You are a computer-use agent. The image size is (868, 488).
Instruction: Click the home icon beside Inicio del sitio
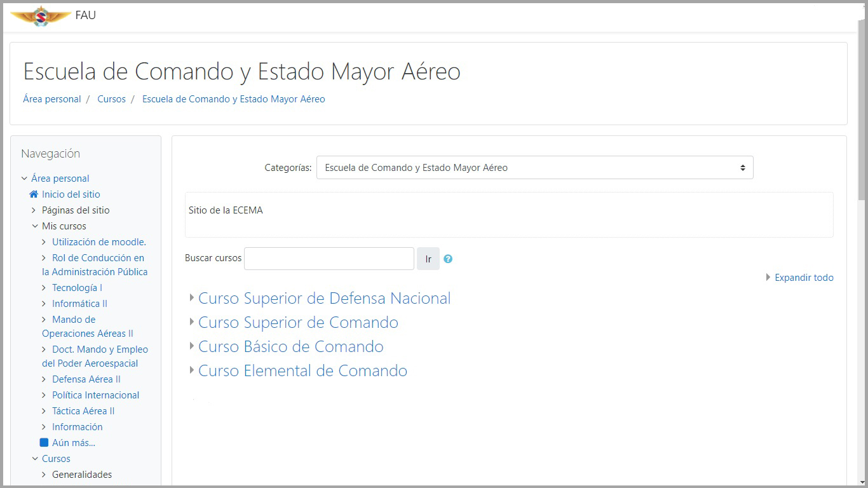tap(34, 194)
